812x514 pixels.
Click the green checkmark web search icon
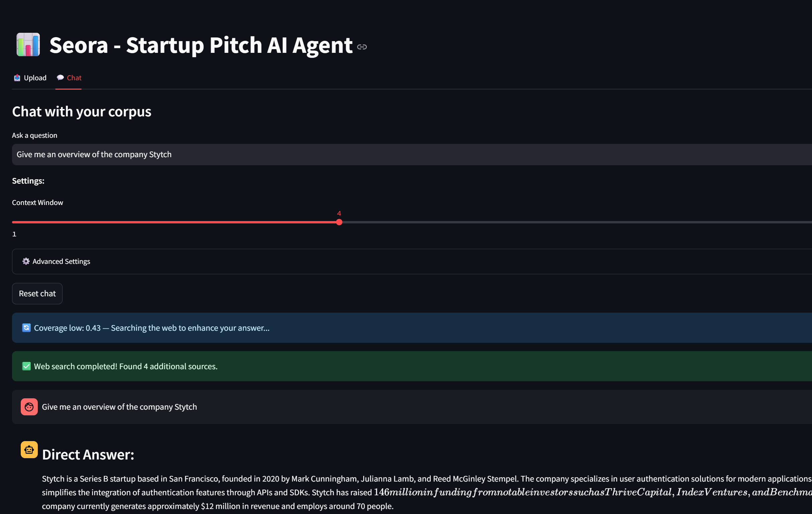(x=26, y=366)
